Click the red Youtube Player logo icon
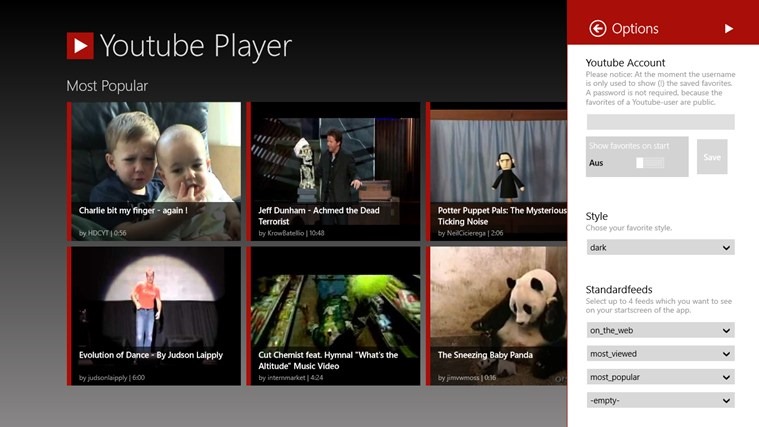Viewport: 759px width, 427px height. [x=80, y=46]
